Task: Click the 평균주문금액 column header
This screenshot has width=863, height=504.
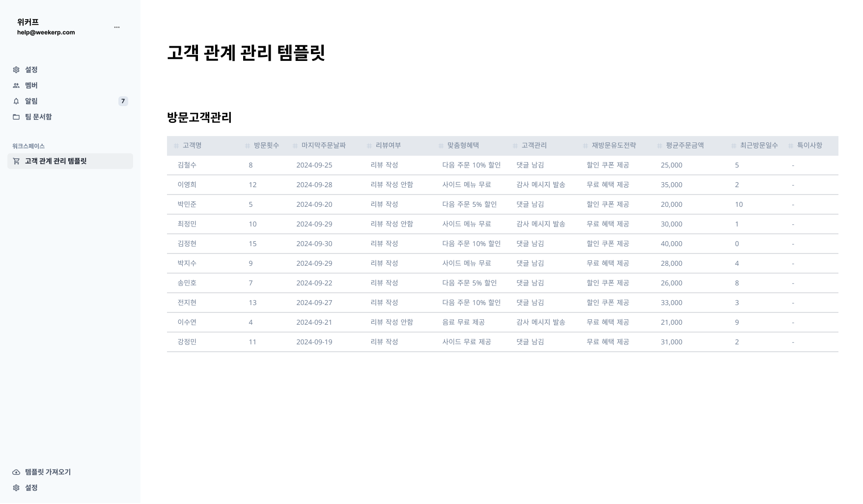Action: tap(685, 145)
